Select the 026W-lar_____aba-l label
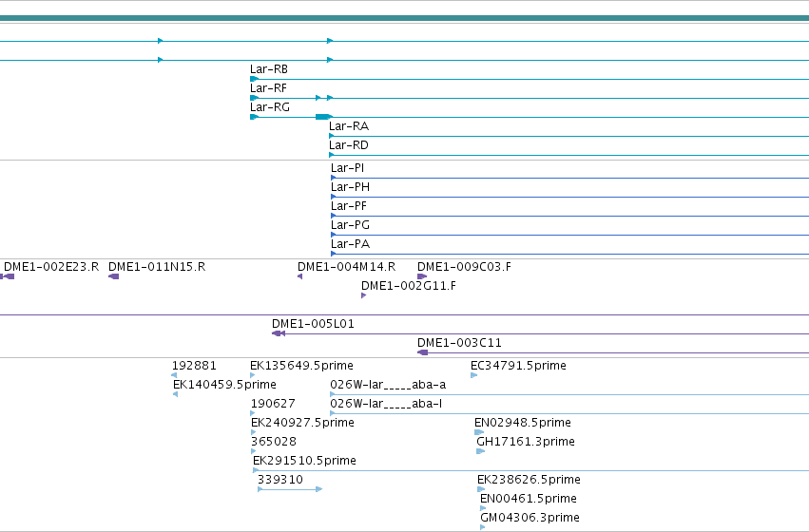The image size is (809, 532). tap(386, 404)
